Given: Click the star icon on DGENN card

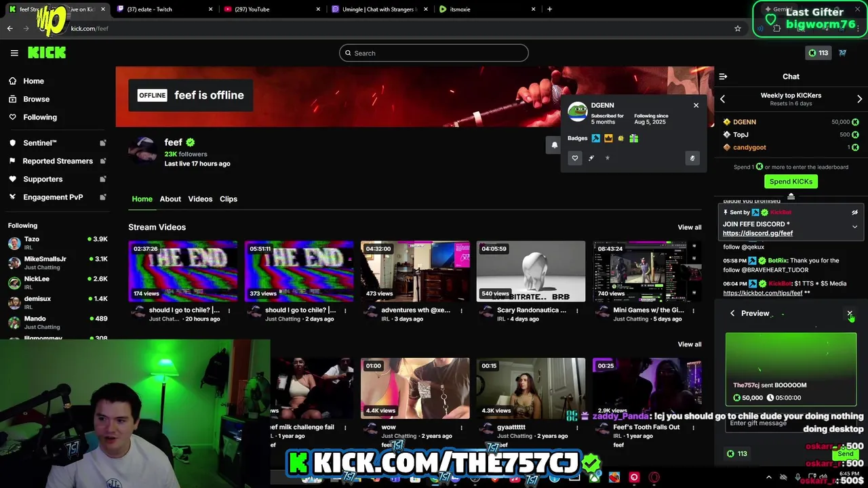Looking at the screenshot, I should click(x=607, y=158).
